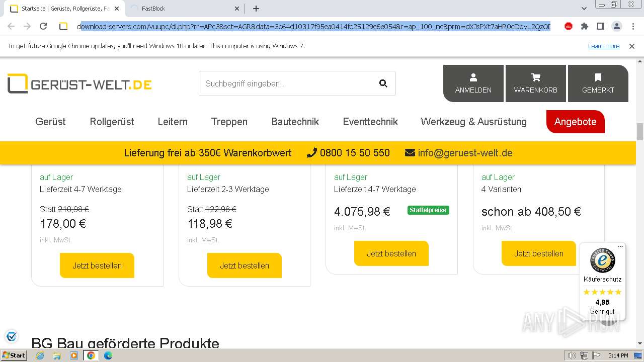Viewport: 644px width, 362px height.
Task: Click the red Angebote button
Action: point(575,122)
